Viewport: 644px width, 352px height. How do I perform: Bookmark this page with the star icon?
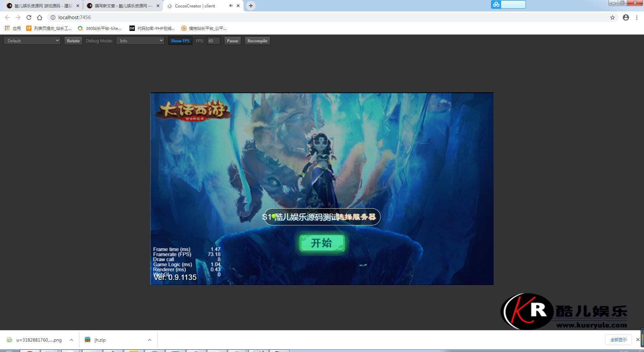coord(612,17)
